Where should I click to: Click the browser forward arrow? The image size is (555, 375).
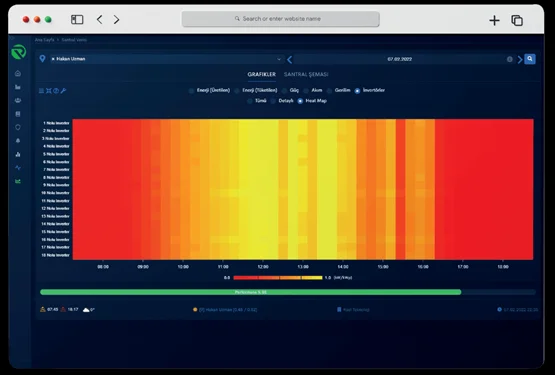116,19
